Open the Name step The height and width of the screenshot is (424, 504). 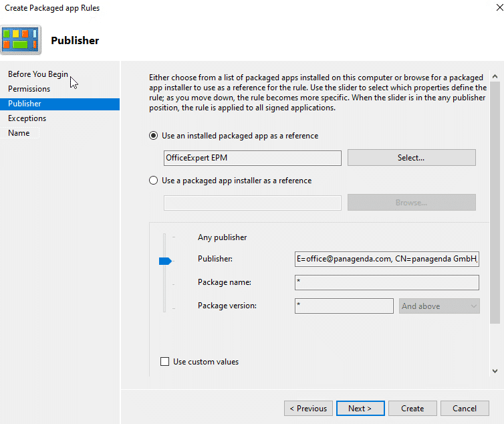(19, 133)
